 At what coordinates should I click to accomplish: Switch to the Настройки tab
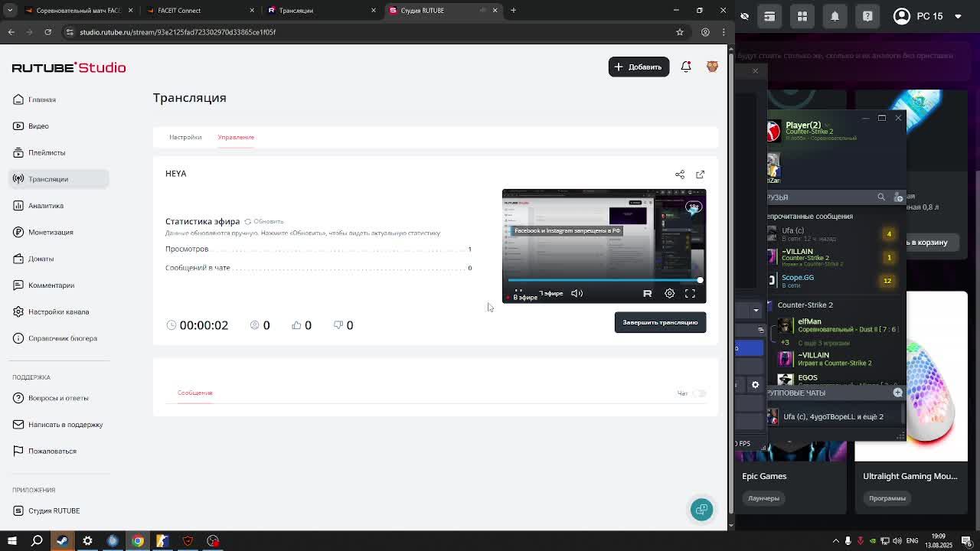tap(185, 137)
